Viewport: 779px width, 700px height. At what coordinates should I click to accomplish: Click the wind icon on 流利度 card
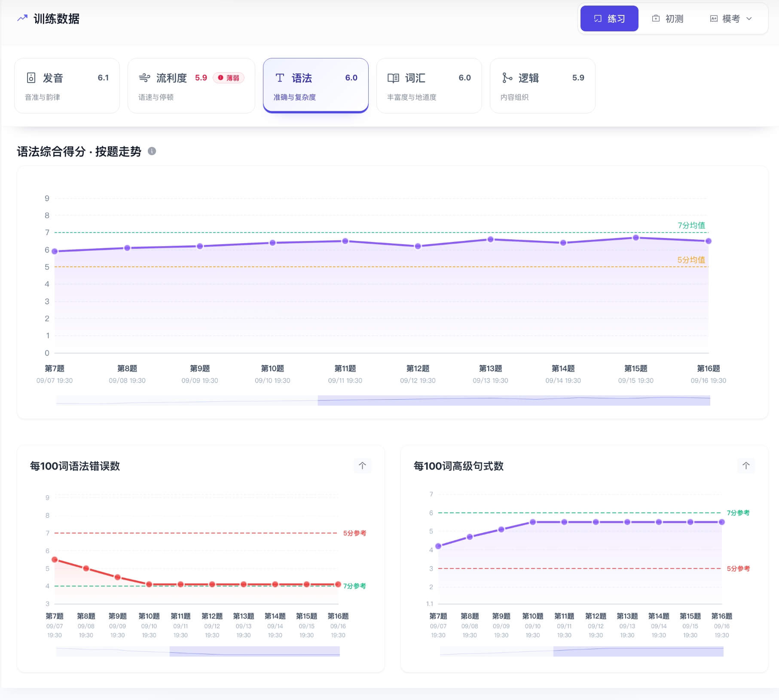point(144,78)
